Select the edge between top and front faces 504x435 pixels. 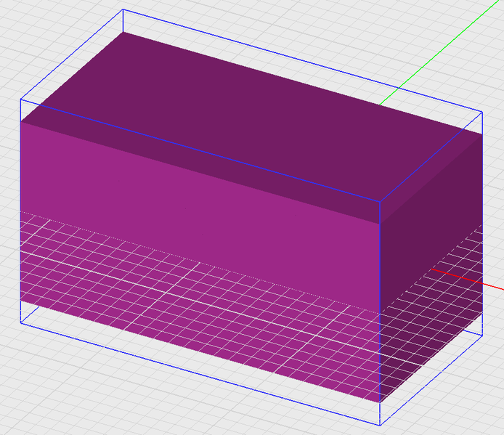tap(200, 171)
